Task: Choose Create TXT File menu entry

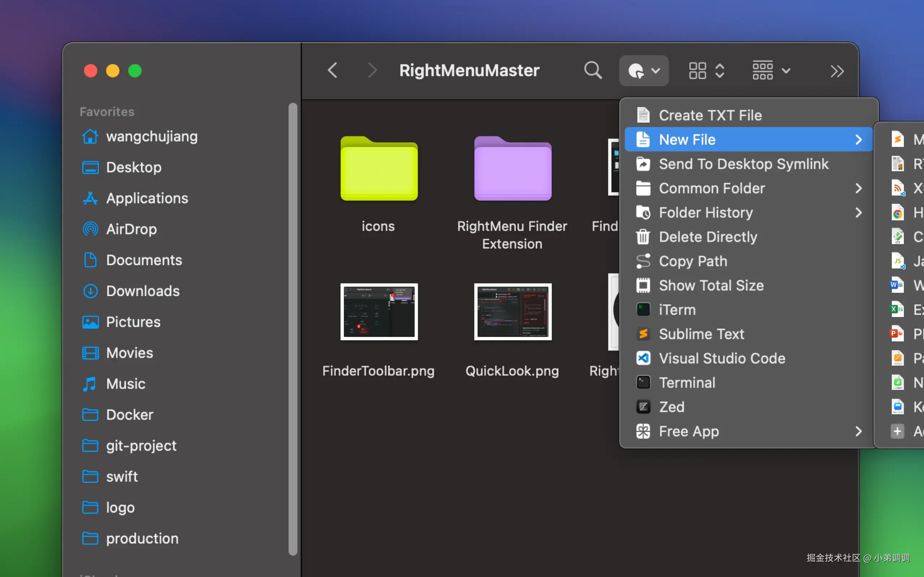Action: (710, 115)
